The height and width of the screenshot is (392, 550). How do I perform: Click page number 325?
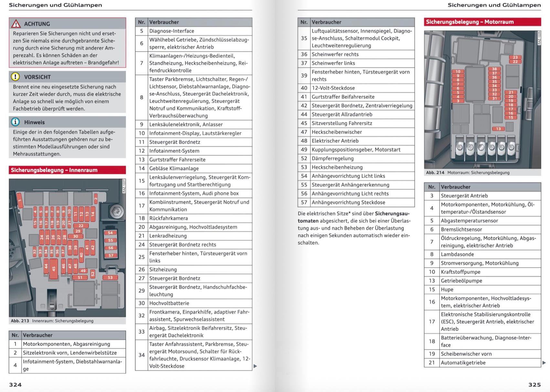pyautogui.click(x=534, y=385)
